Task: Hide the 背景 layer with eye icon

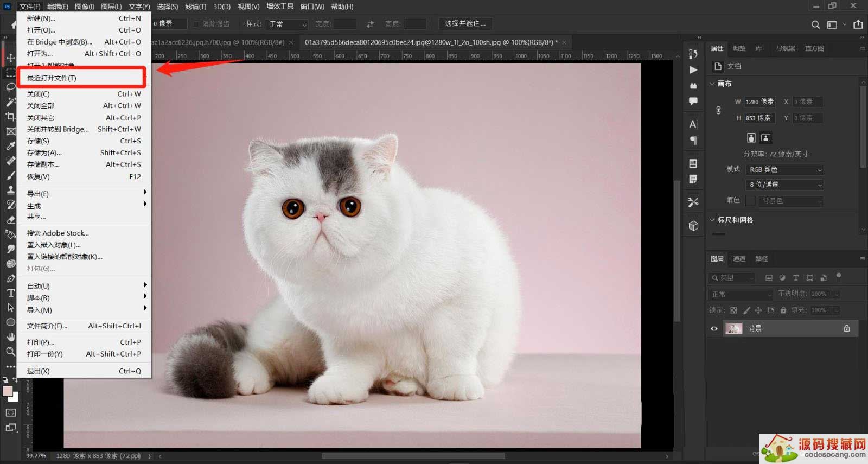Action: coord(714,328)
